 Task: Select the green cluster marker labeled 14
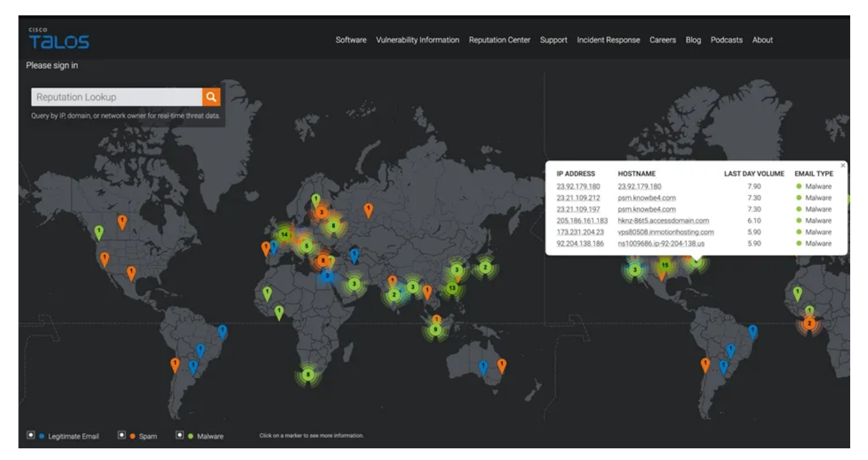click(x=284, y=235)
